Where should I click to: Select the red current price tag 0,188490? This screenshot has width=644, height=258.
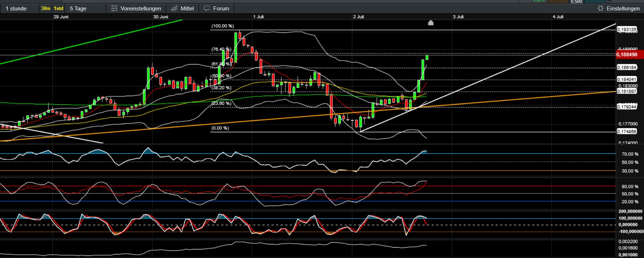pyautogui.click(x=627, y=54)
